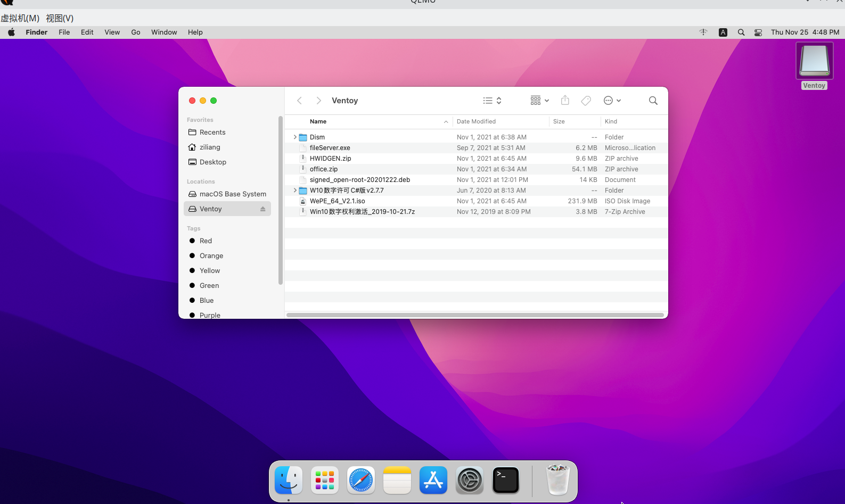Open the Help menu

pyautogui.click(x=195, y=32)
